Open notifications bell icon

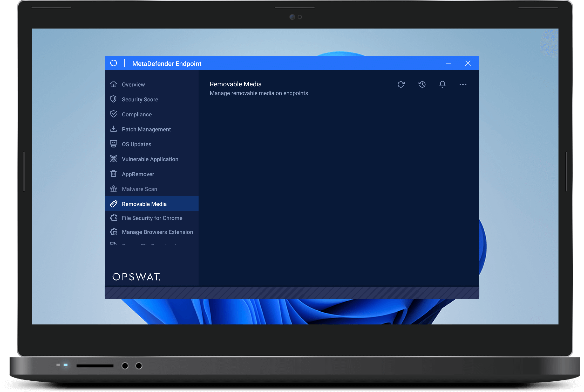(442, 85)
